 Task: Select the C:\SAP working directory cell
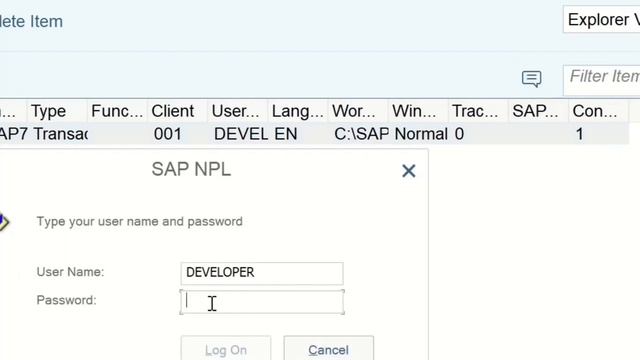(x=358, y=134)
